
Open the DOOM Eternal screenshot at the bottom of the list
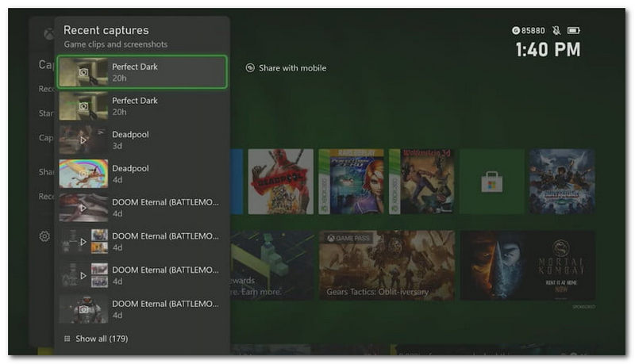(x=142, y=309)
